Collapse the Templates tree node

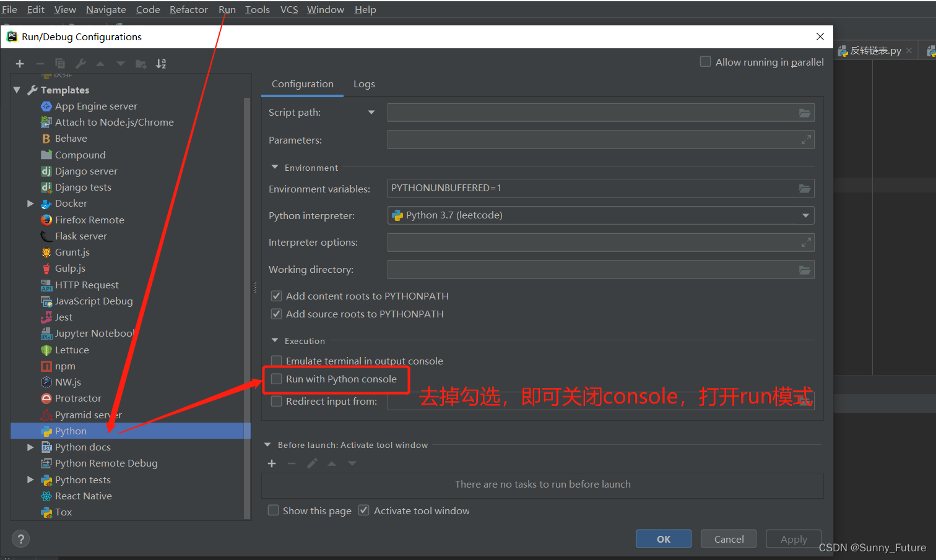(17, 90)
